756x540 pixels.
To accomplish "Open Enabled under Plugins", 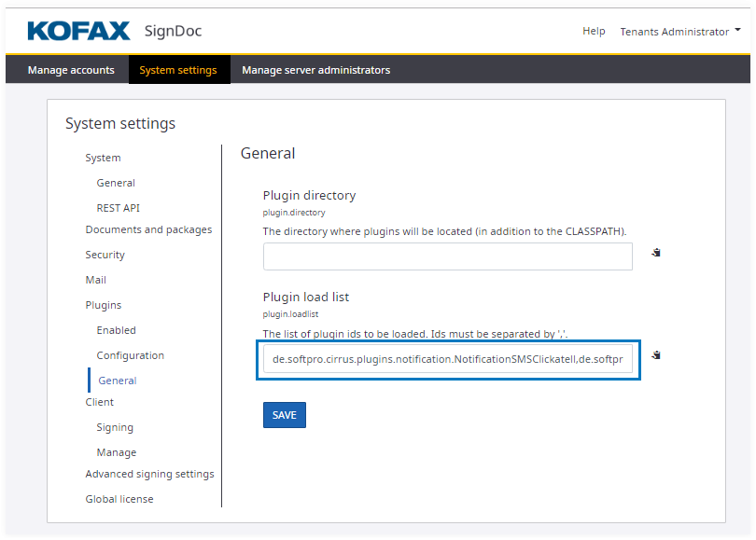I will click(x=116, y=330).
